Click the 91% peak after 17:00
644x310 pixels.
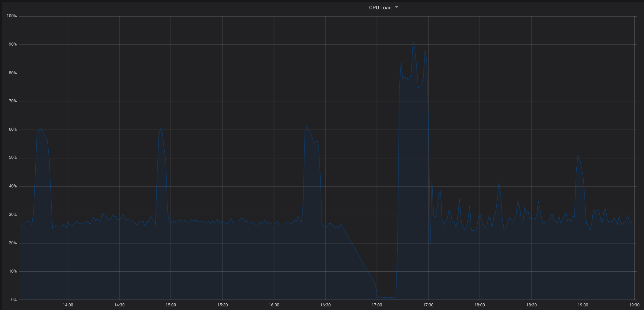point(413,42)
